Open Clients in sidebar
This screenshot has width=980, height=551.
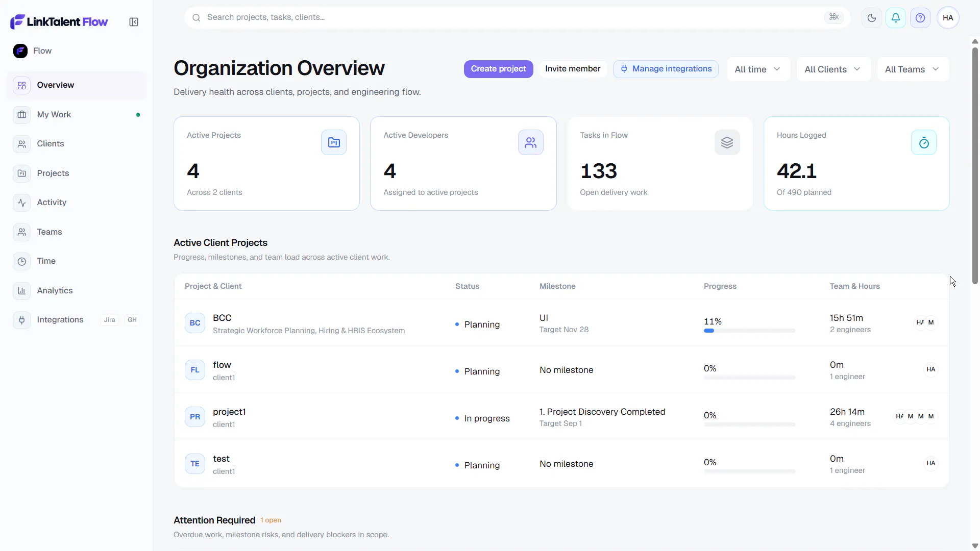(x=77, y=144)
